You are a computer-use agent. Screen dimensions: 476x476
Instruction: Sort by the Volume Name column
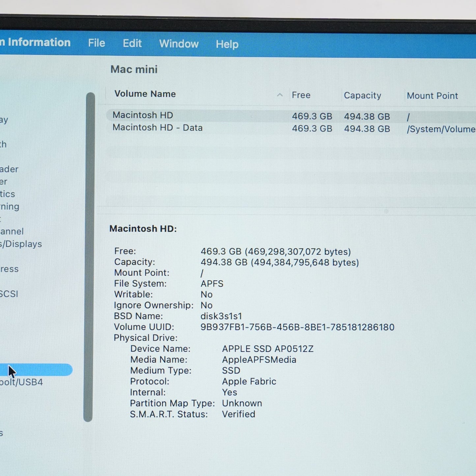145,94
